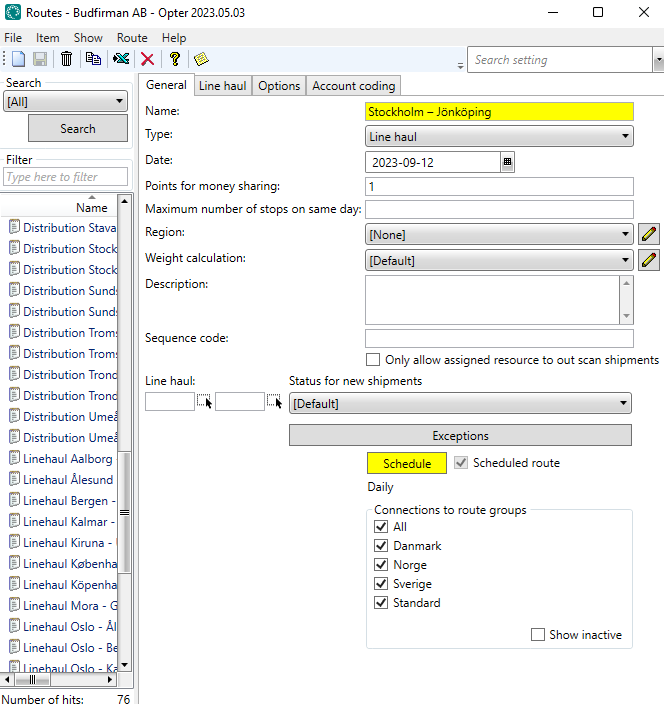
Task: Click the yellow Schedule button
Action: (x=407, y=464)
